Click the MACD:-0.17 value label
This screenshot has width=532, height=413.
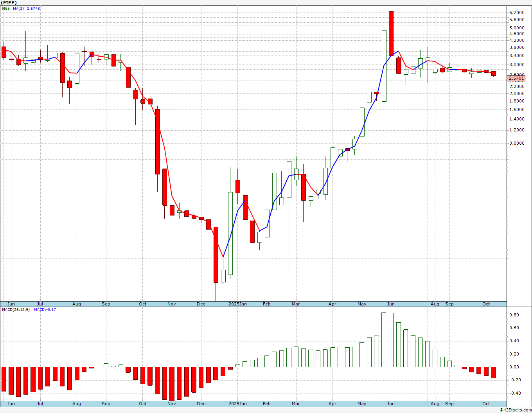(45, 309)
